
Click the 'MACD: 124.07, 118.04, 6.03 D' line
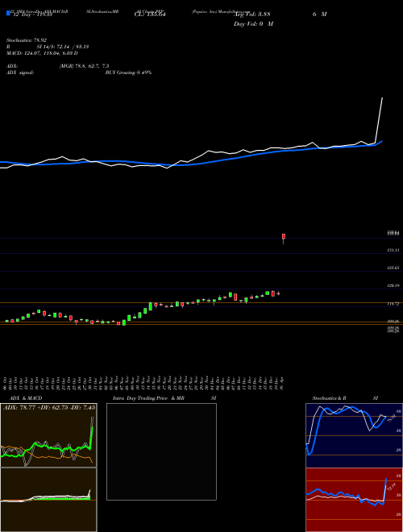(x=42, y=53)
